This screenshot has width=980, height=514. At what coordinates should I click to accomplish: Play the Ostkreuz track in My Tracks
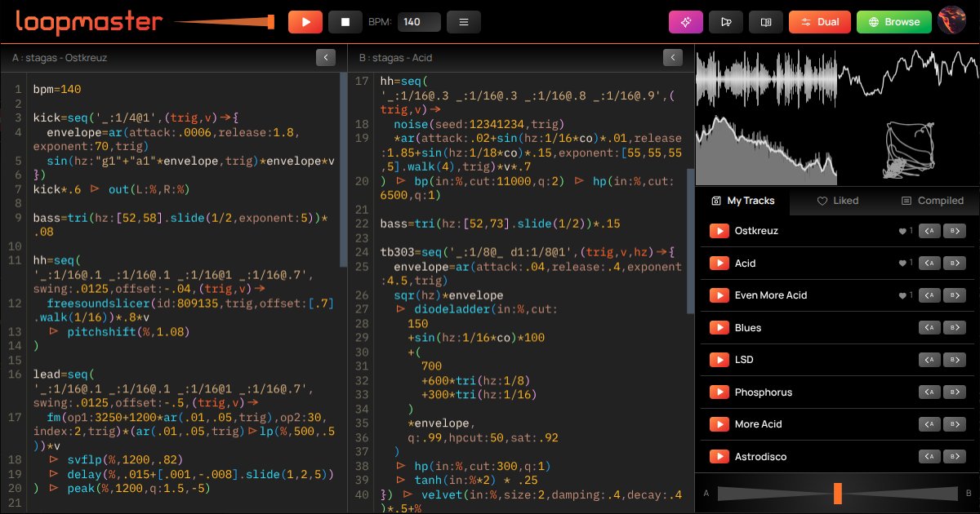pos(719,231)
